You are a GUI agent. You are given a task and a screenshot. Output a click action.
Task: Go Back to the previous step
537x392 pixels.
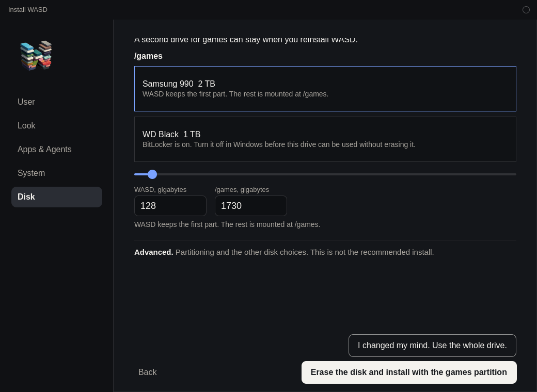[147, 372]
